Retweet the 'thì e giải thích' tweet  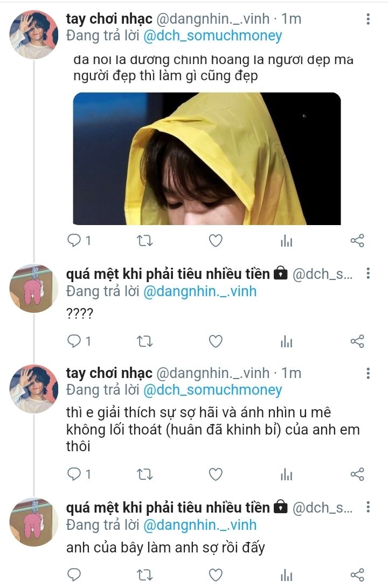tap(144, 474)
